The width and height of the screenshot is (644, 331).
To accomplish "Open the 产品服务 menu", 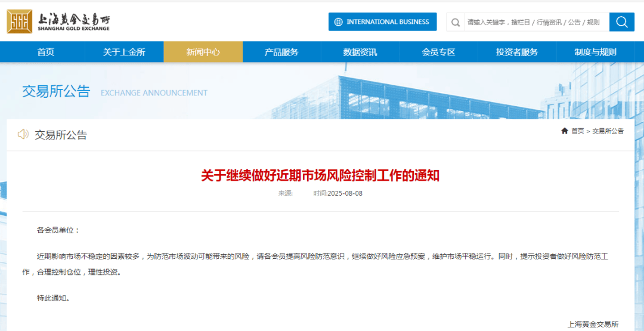I will tap(281, 52).
